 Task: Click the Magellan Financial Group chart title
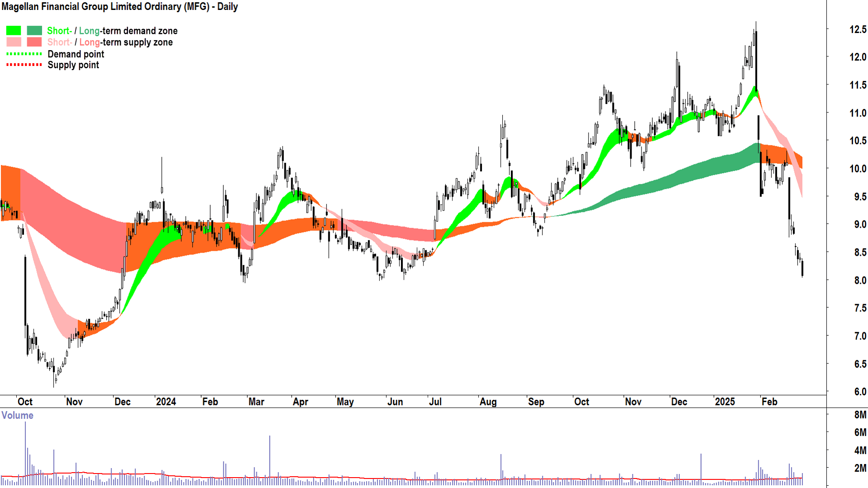point(120,7)
